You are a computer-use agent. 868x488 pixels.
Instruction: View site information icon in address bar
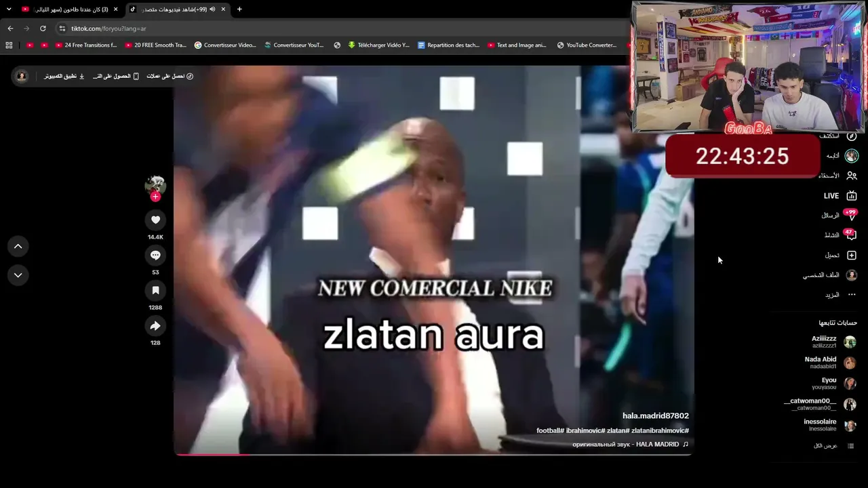(x=62, y=28)
